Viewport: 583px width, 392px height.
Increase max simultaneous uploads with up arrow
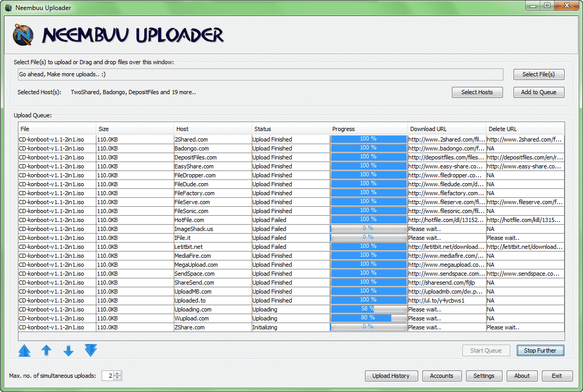pyautogui.click(x=117, y=374)
